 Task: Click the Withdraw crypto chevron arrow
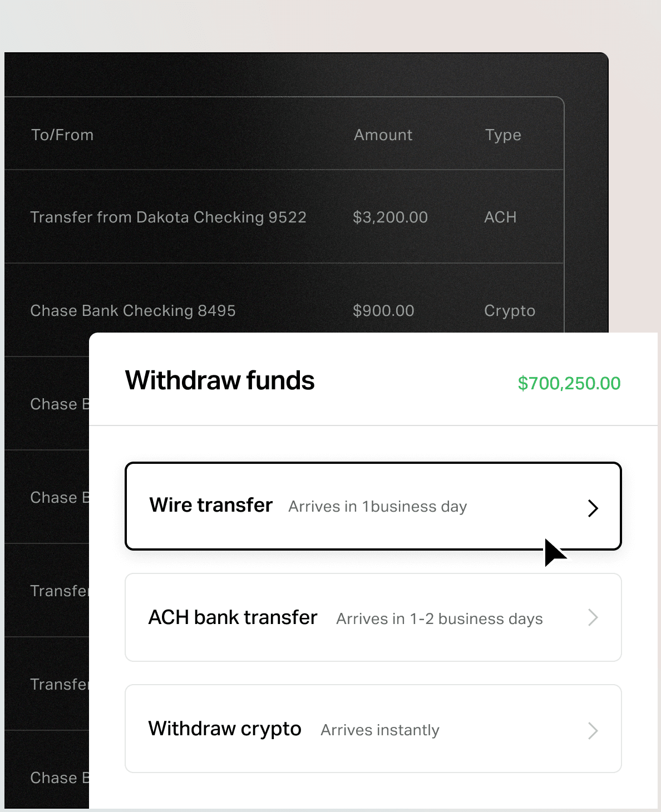coord(593,730)
